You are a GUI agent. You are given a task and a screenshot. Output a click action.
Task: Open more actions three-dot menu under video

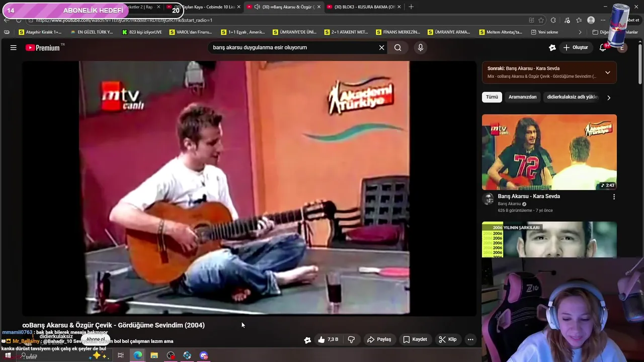point(470,339)
